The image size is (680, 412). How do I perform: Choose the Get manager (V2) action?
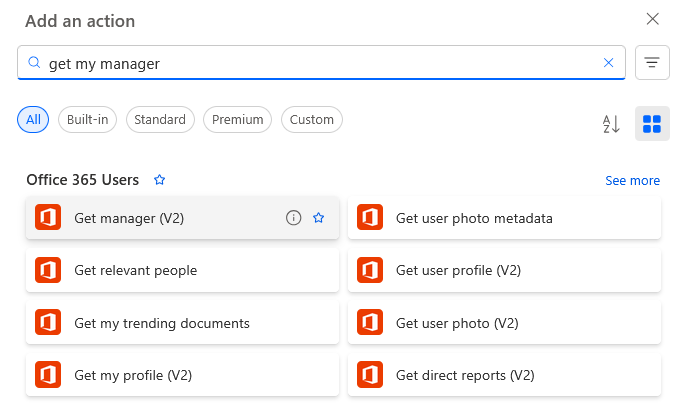(182, 218)
